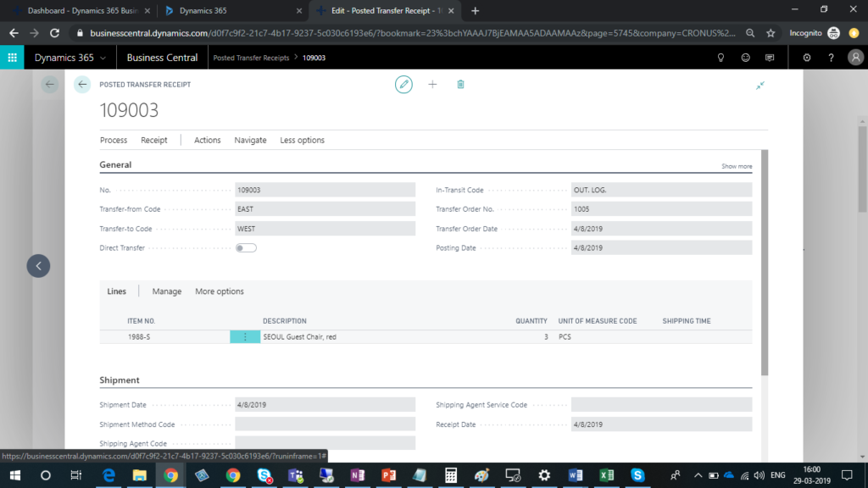Click the page vertical scrollbar

pos(765,263)
